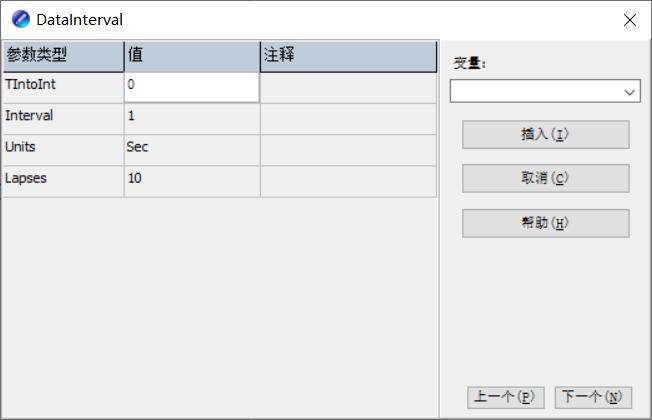Screen dimensions: 652x420
Task: Click the DataInterval app icon in title bar
Action: coord(20,19)
